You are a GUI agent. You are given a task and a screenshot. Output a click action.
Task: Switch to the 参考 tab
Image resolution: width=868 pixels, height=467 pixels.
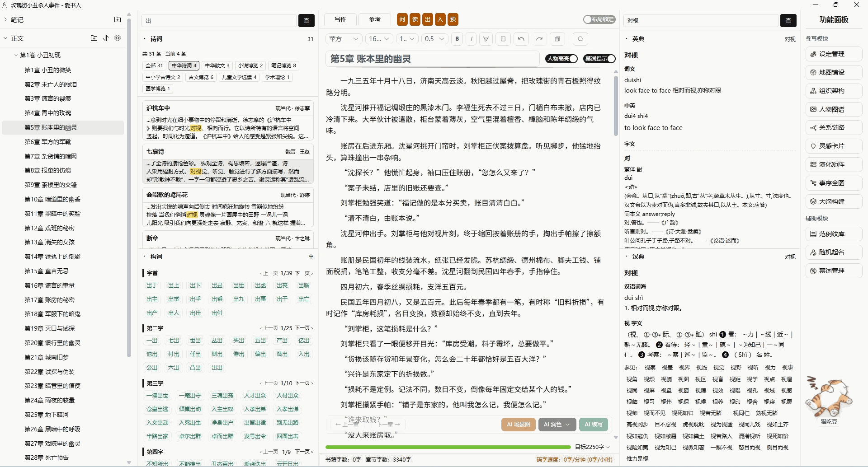point(374,19)
